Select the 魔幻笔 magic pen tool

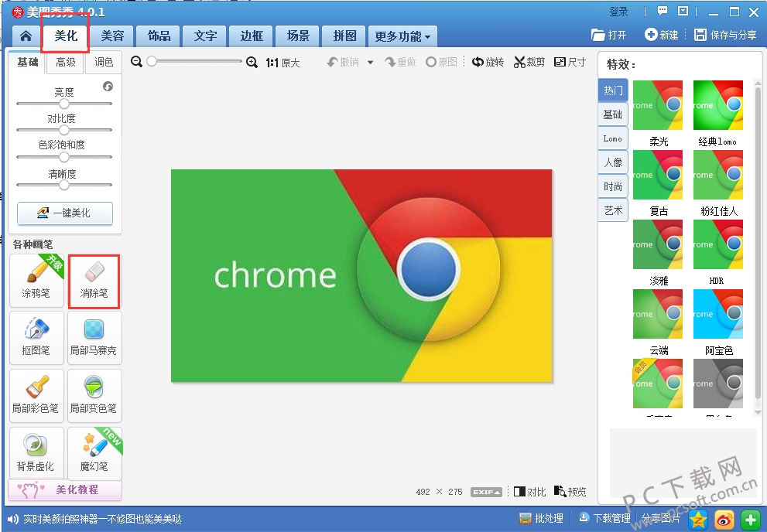tap(94, 453)
